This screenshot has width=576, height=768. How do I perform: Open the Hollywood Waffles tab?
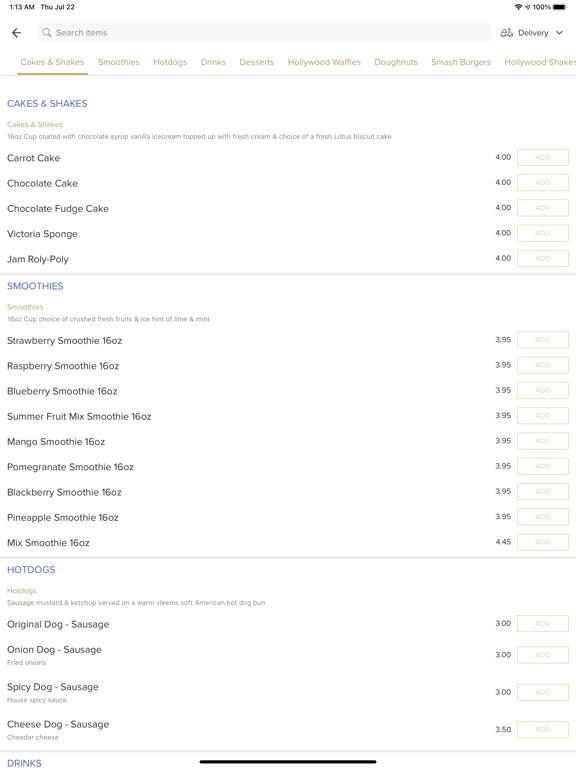pos(324,62)
